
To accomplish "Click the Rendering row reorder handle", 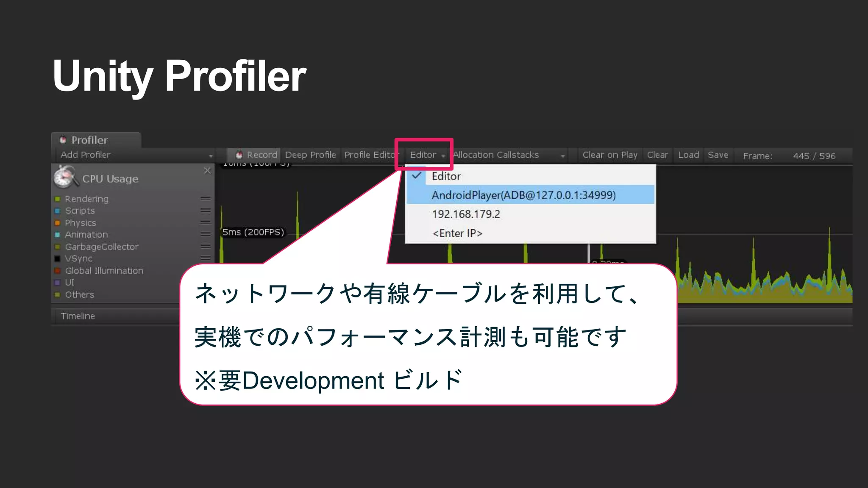I will (x=206, y=199).
